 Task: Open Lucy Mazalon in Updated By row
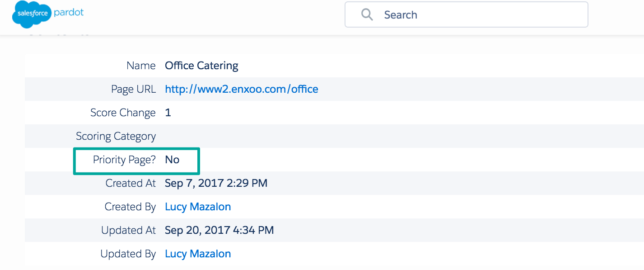coord(198,254)
